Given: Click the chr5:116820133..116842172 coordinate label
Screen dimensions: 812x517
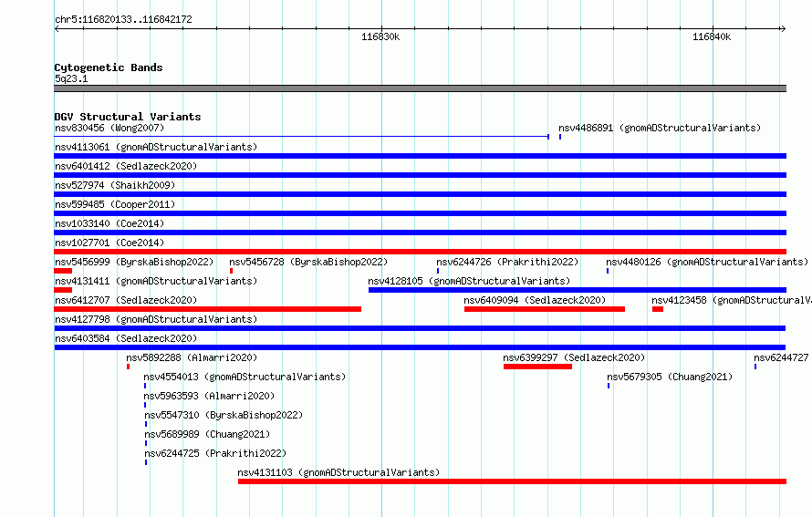Looking at the screenshot, I should point(123,20).
